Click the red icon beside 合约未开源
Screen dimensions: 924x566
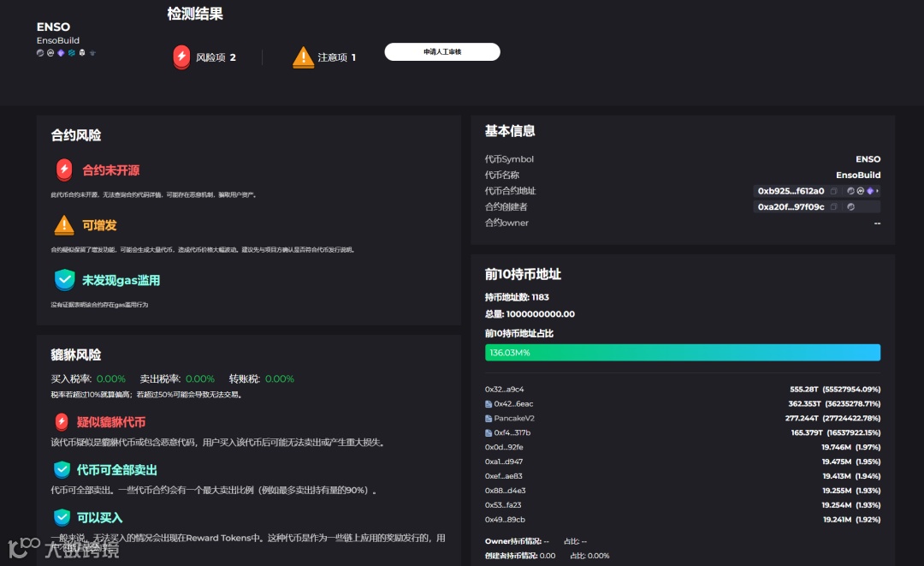64,170
